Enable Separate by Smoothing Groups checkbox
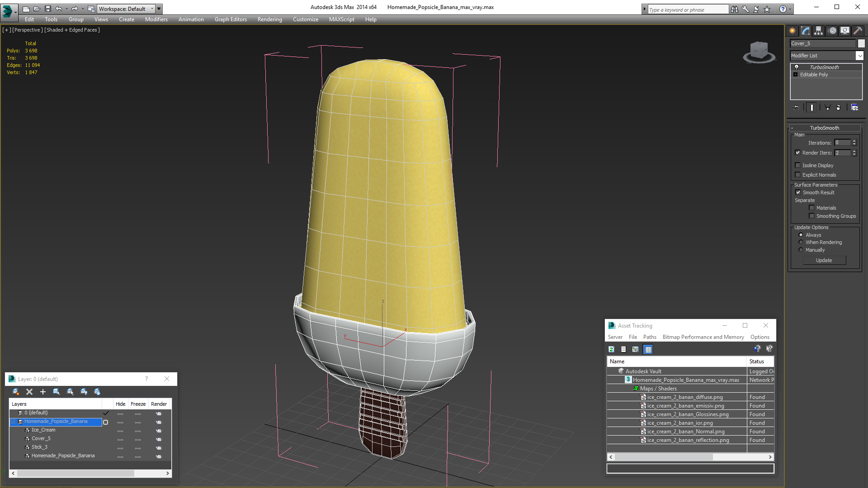868x488 pixels. (811, 216)
